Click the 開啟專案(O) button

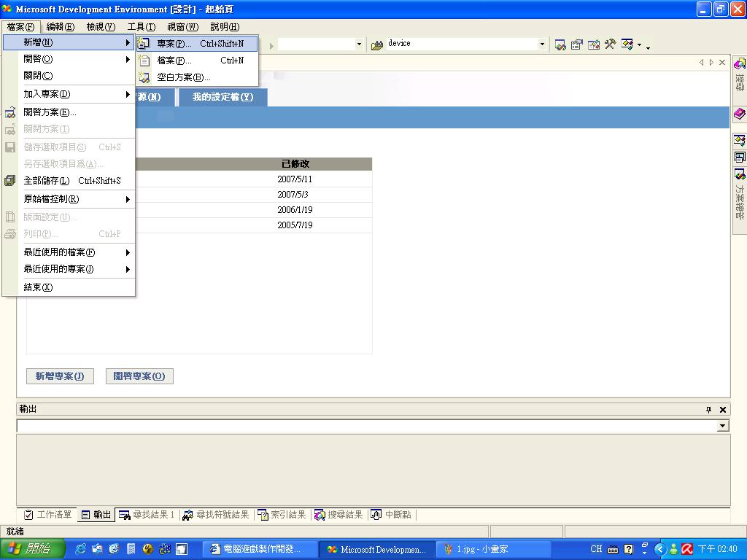click(139, 376)
